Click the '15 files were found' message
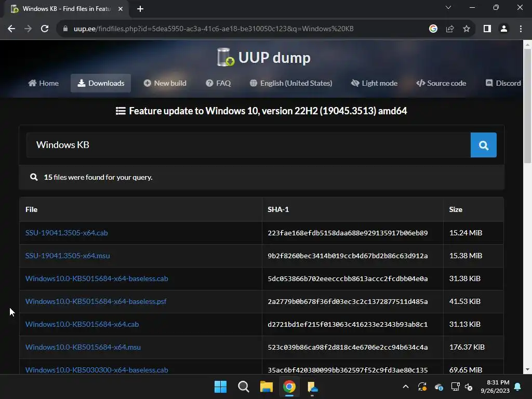This screenshot has width=532, height=399. pos(98,177)
